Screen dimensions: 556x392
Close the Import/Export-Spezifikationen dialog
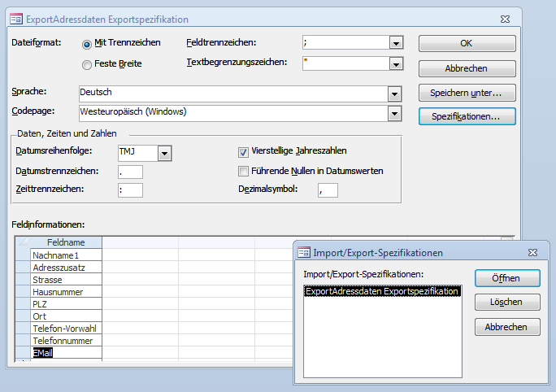532,253
